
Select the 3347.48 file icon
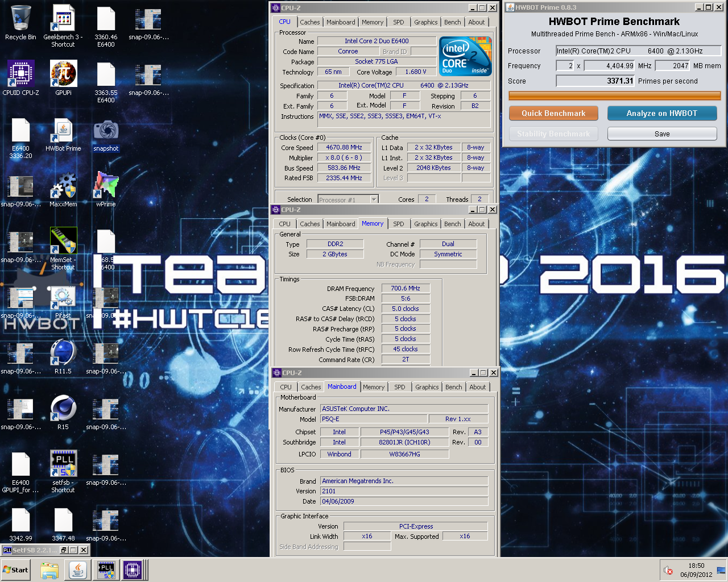pos(63,525)
